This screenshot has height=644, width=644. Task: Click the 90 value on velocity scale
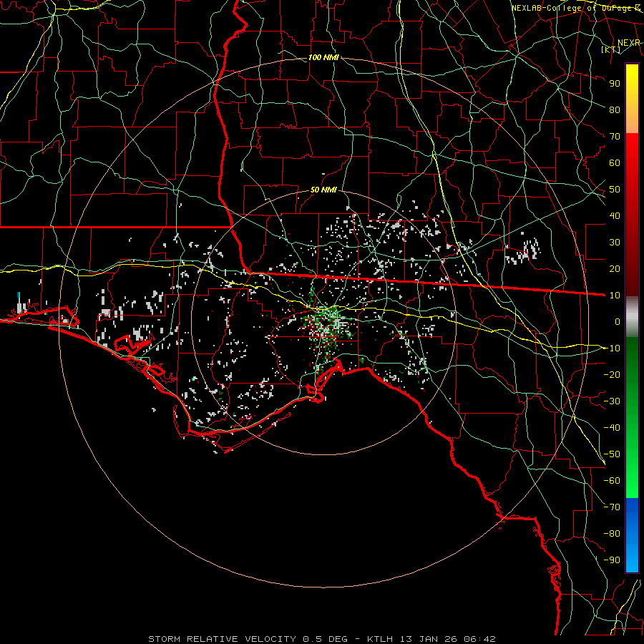[615, 84]
